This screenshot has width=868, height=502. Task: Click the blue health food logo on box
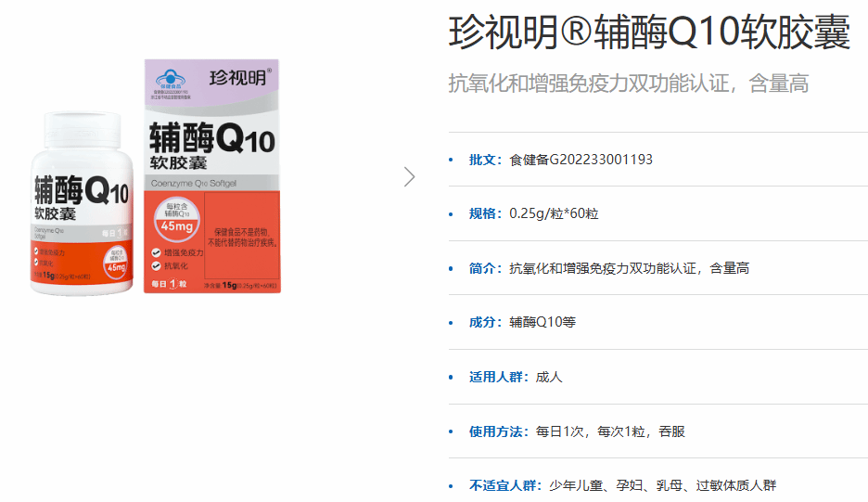click(x=171, y=79)
